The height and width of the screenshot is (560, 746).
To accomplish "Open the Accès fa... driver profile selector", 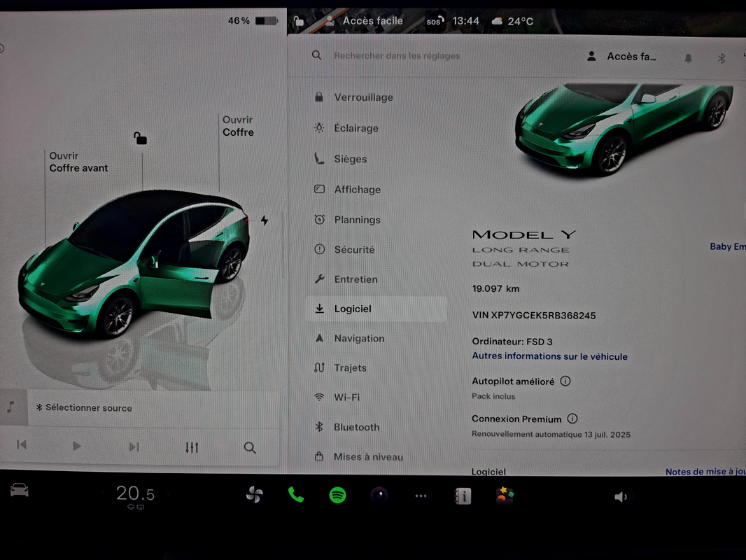I will point(621,57).
